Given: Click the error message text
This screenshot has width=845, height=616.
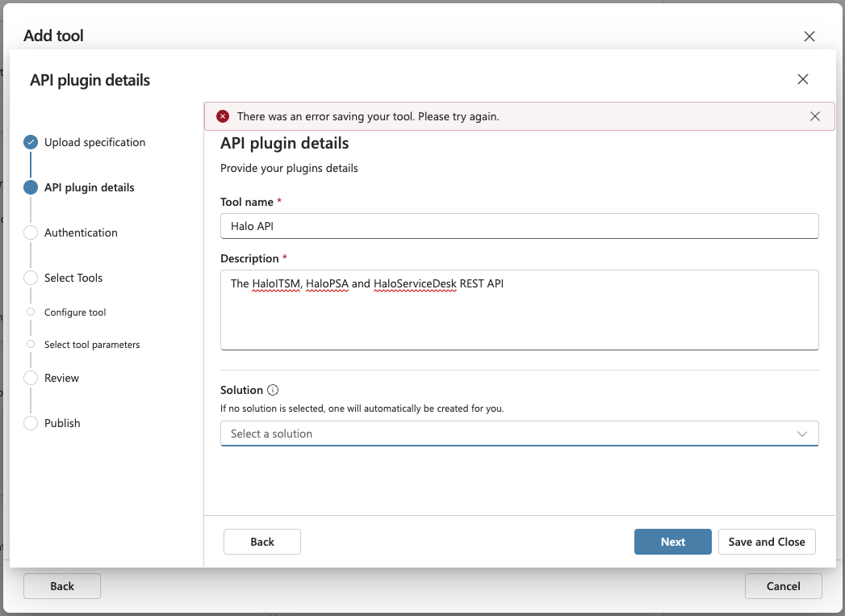Looking at the screenshot, I should click(x=368, y=116).
